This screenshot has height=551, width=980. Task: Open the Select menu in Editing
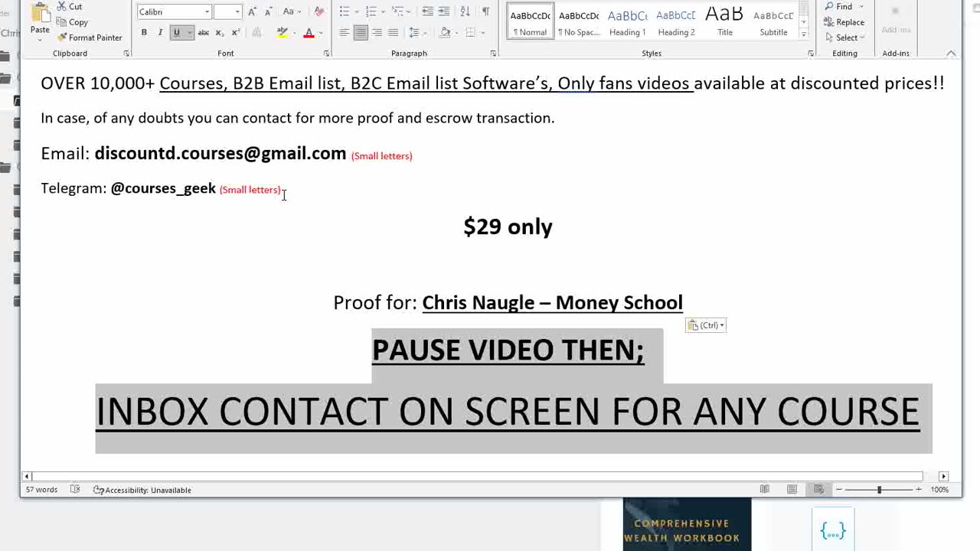pyautogui.click(x=845, y=37)
